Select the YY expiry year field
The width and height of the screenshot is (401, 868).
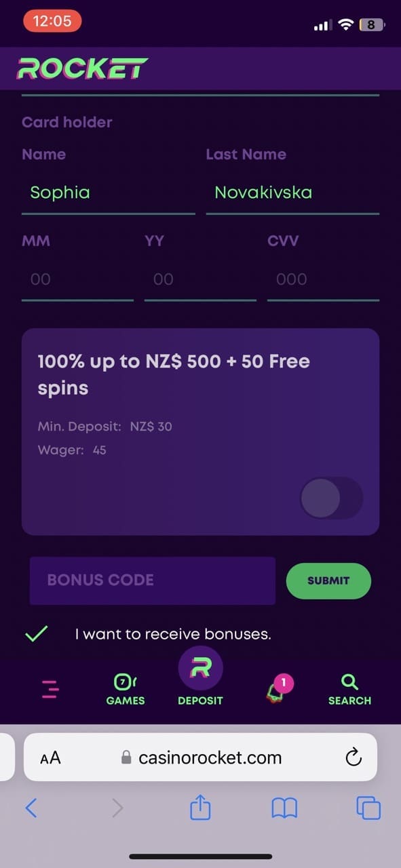click(200, 279)
